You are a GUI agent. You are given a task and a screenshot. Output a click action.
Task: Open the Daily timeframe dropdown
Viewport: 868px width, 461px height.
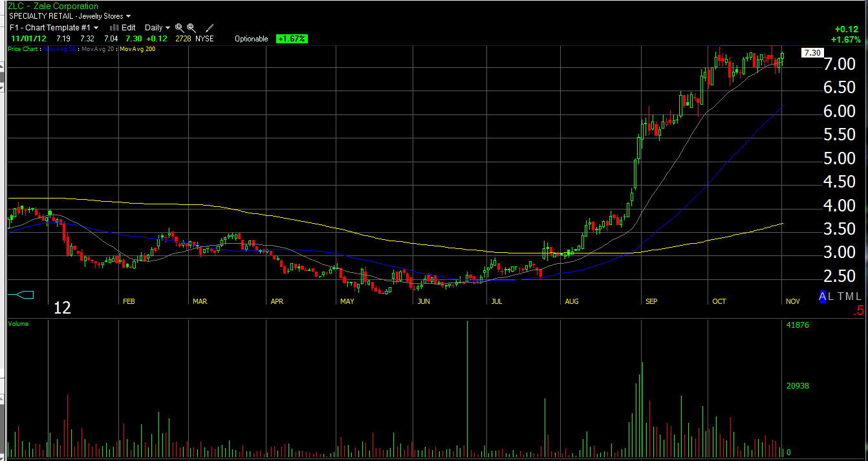[x=157, y=28]
